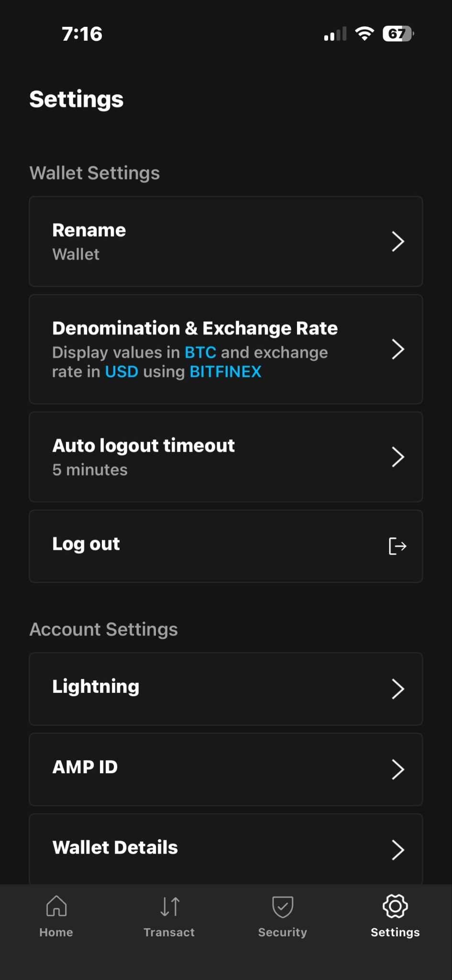Tap the cellular signal bars icon
This screenshot has width=452, height=980.
click(x=335, y=34)
